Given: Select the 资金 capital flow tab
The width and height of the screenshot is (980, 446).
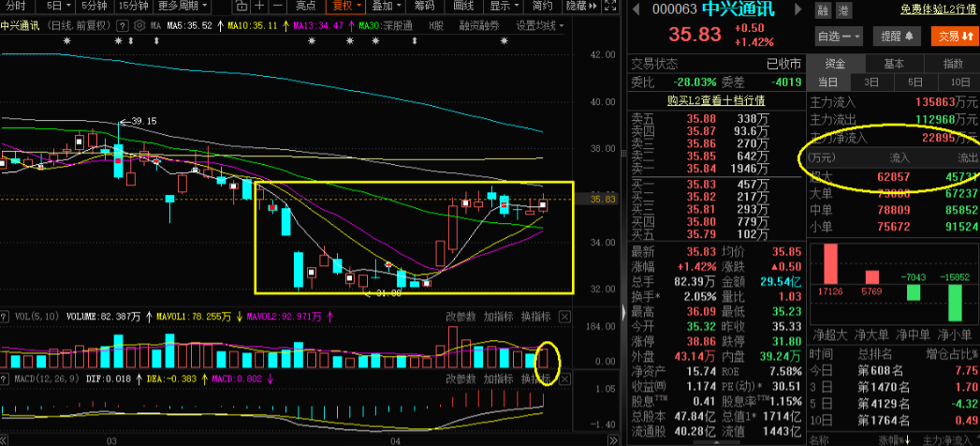Looking at the screenshot, I should click(x=836, y=64).
